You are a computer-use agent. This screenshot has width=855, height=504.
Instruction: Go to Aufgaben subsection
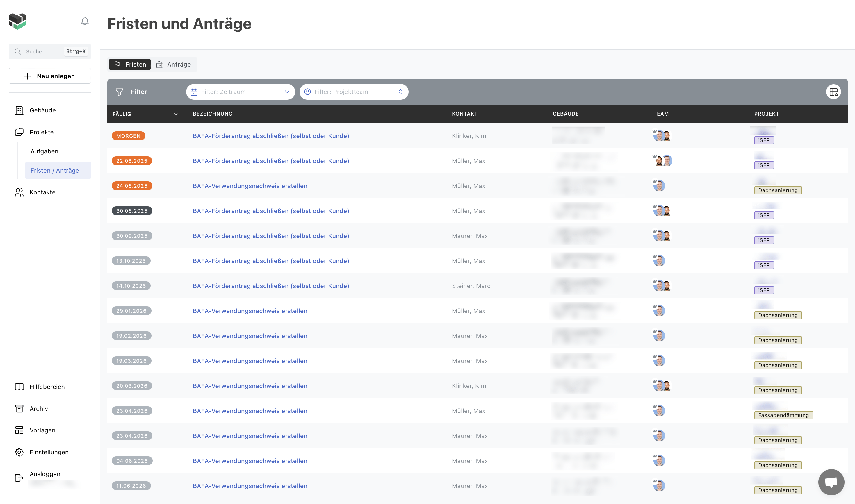tap(44, 151)
